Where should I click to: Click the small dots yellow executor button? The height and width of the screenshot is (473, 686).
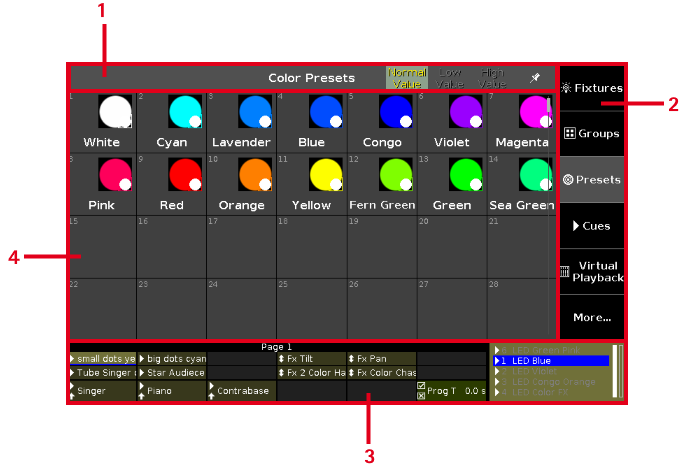(102, 358)
